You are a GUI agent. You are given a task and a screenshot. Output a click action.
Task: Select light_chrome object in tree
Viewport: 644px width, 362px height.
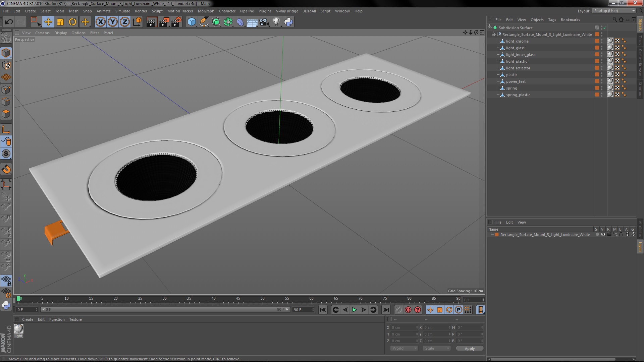coord(517,41)
